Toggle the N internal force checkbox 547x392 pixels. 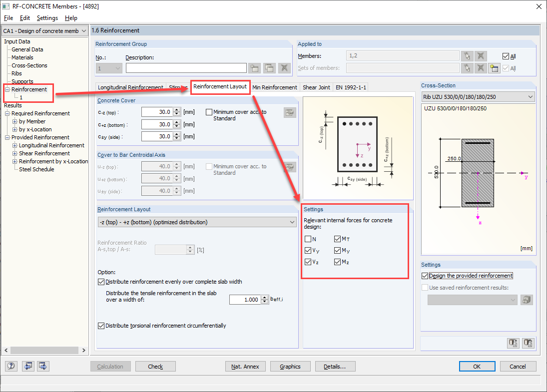pos(308,239)
